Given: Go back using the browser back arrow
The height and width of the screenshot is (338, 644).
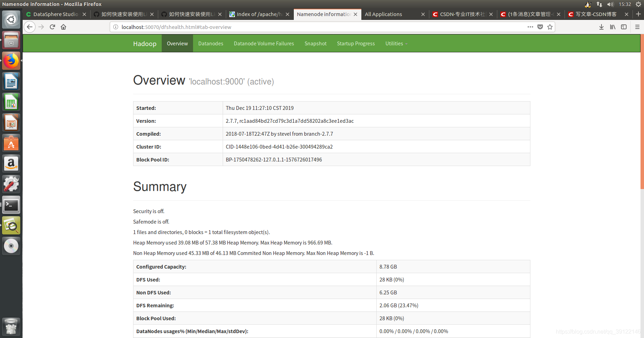Looking at the screenshot, I should coord(30,27).
